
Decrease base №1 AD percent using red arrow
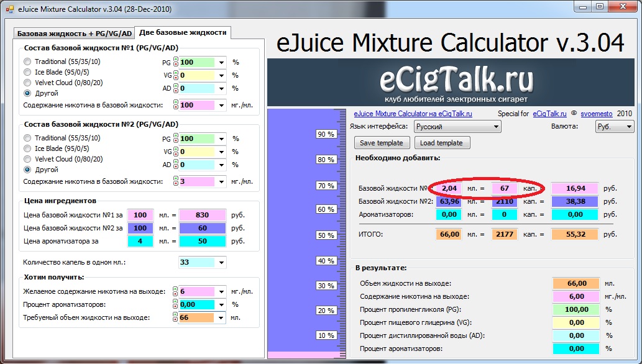tap(176, 91)
